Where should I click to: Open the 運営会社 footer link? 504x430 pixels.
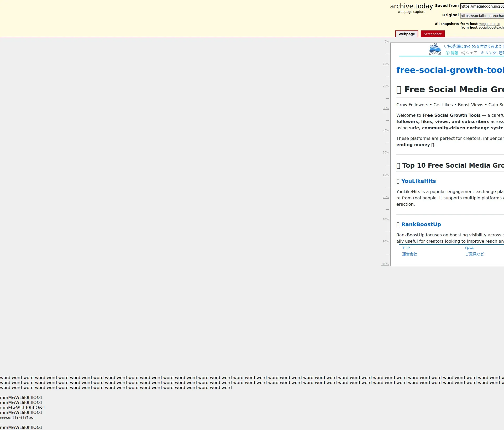409,254
